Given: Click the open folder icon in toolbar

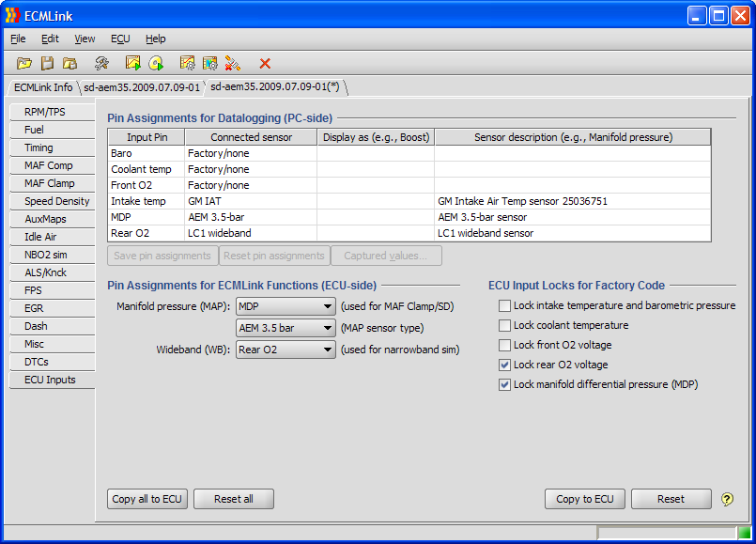Looking at the screenshot, I should pyautogui.click(x=24, y=63).
